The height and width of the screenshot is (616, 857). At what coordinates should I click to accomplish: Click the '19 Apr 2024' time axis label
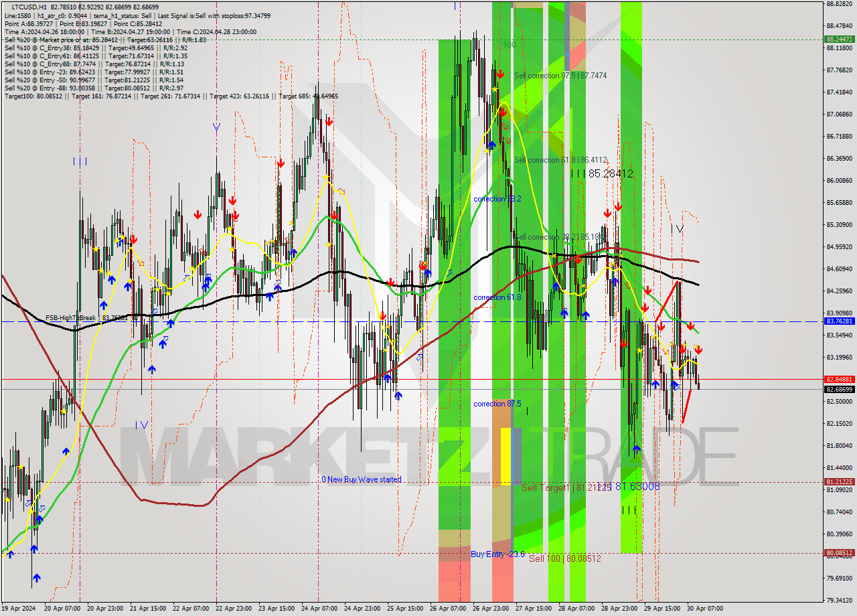[18, 609]
